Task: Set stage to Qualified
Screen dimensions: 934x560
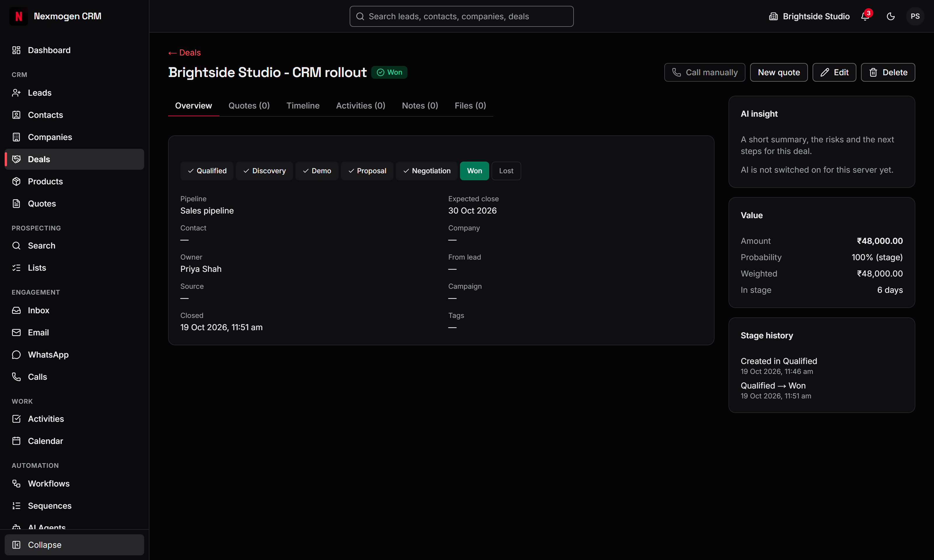Action: point(207,171)
